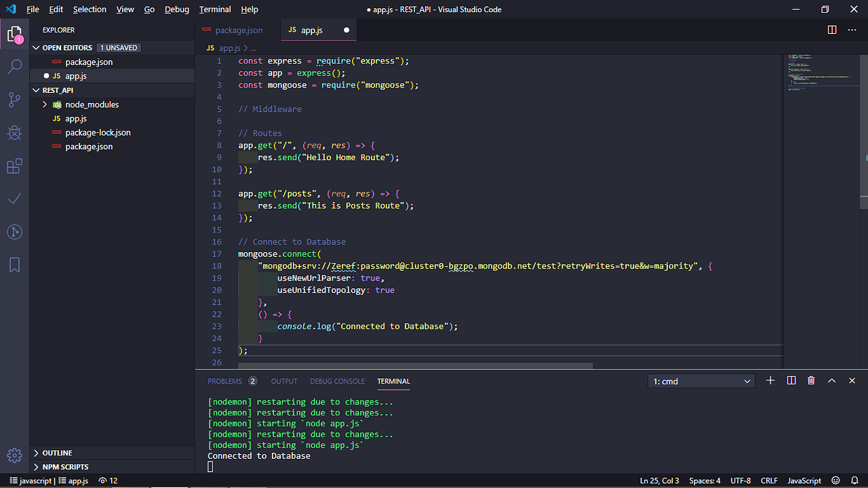Screen dimensions: 868x488
Task: Click the bookmarks icon in activity bar
Action: click(x=14, y=265)
